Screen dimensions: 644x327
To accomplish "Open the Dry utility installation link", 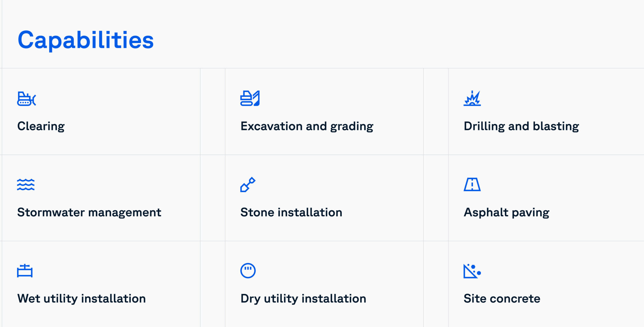I will point(303,299).
